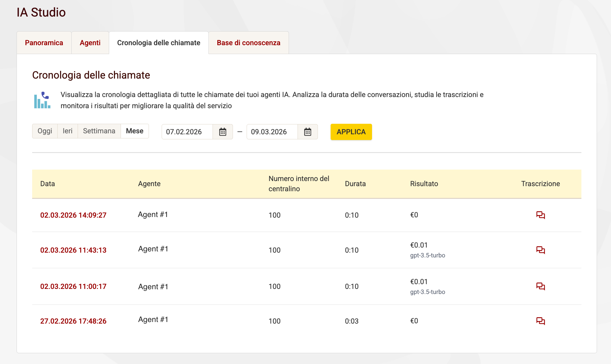Open call dated 27.02.2026 17:48:26
The image size is (611, 364).
(73, 321)
